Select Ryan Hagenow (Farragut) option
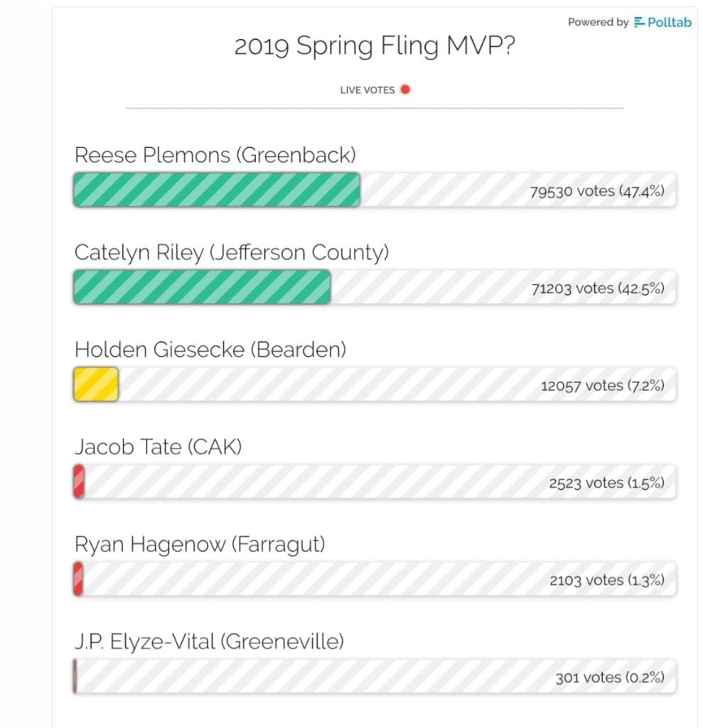 [200, 545]
